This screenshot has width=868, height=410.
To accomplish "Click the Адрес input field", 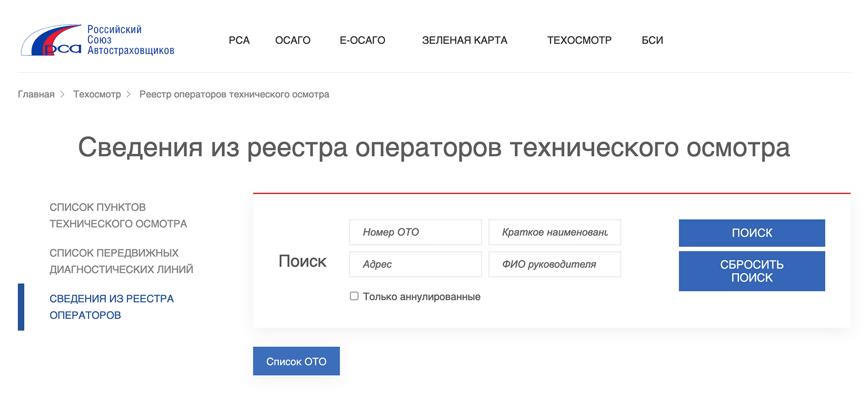I will pos(415,264).
